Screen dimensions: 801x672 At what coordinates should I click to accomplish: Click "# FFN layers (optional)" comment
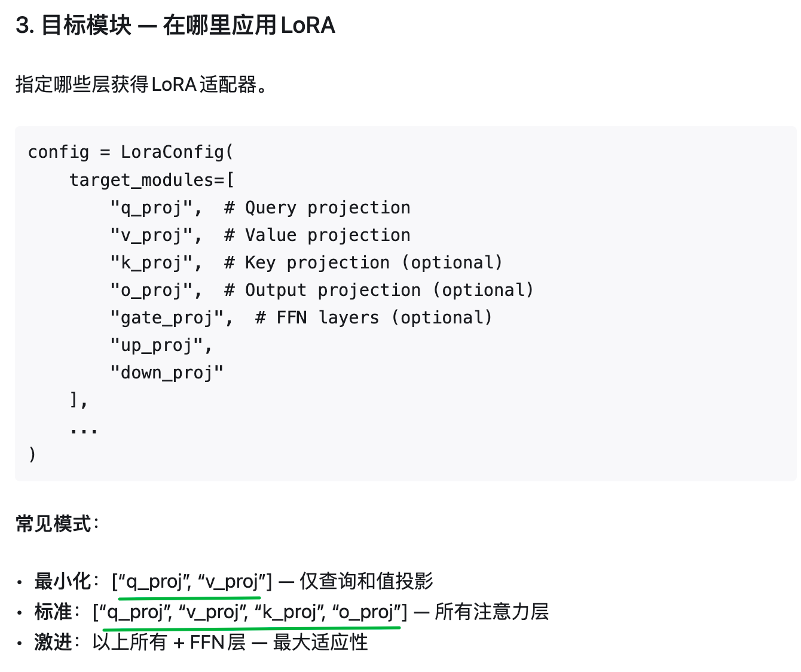pos(374,317)
